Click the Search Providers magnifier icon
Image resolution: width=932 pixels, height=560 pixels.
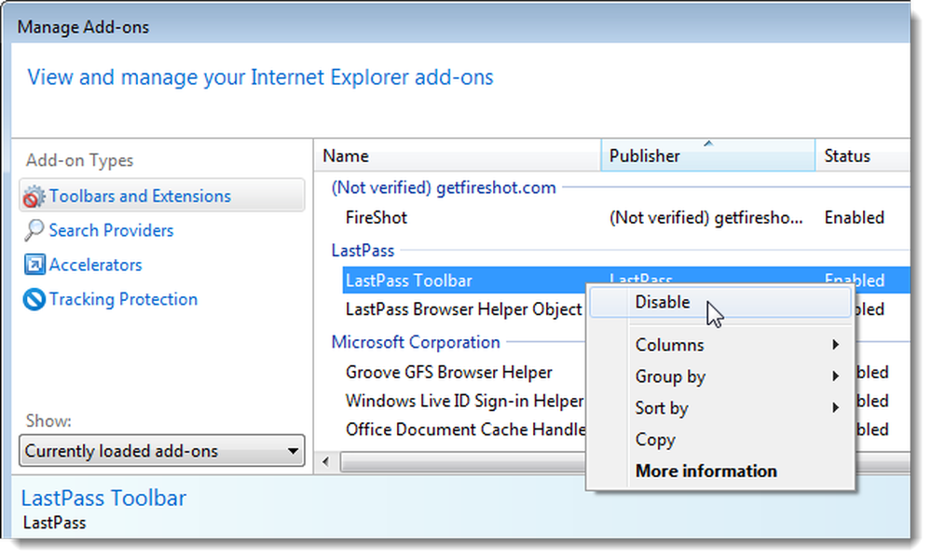click(x=34, y=231)
